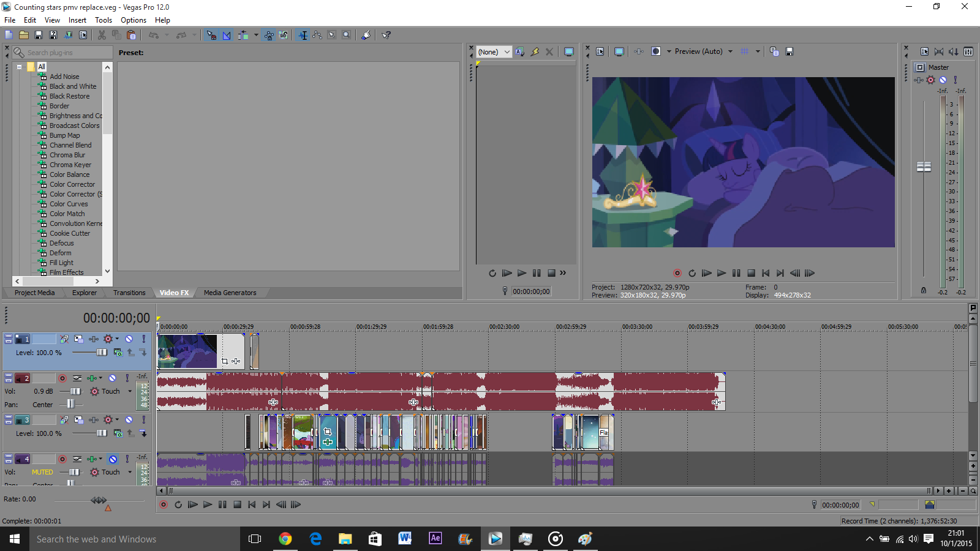Screen dimensions: 980x551
Task: Open After Effects from taskbar
Action: point(435,539)
